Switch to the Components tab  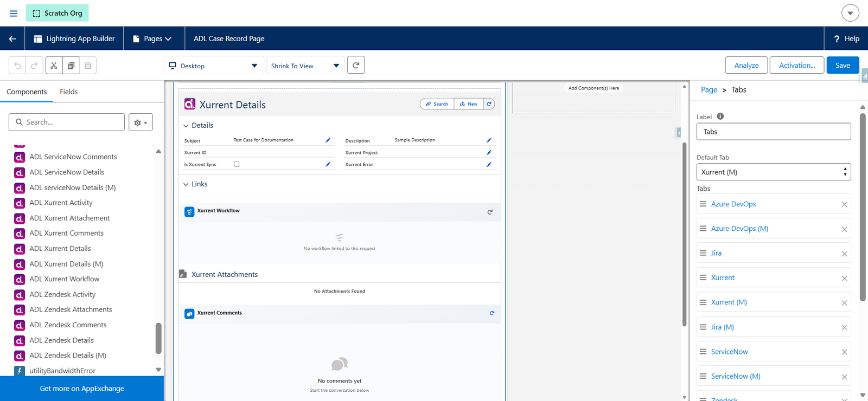point(27,92)
